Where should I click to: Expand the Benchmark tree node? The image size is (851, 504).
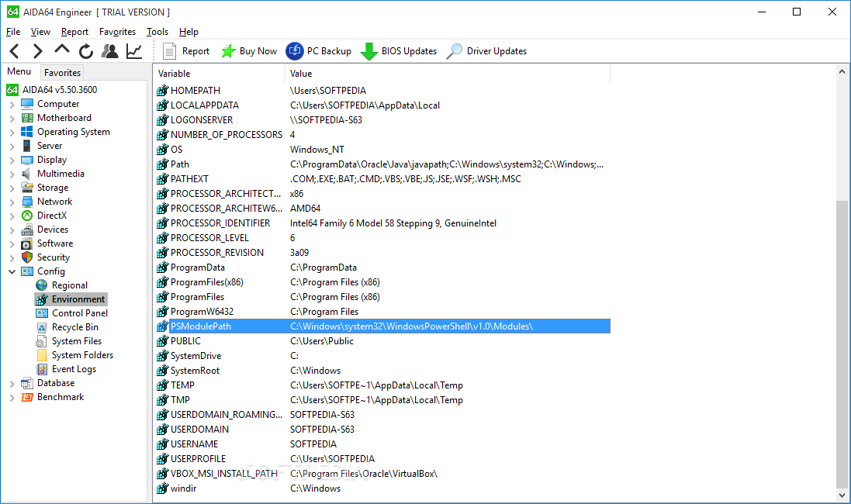tap(12, 398)
